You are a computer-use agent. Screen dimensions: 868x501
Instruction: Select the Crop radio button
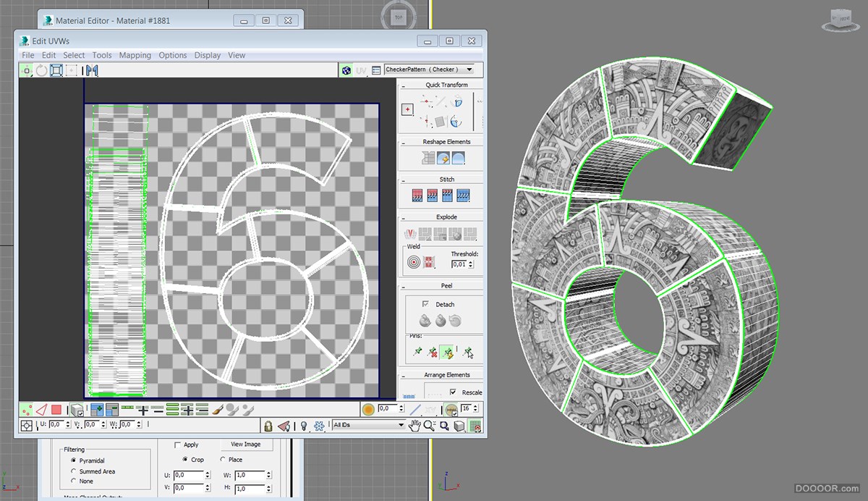pyautogui.click(x=185, y=460)
